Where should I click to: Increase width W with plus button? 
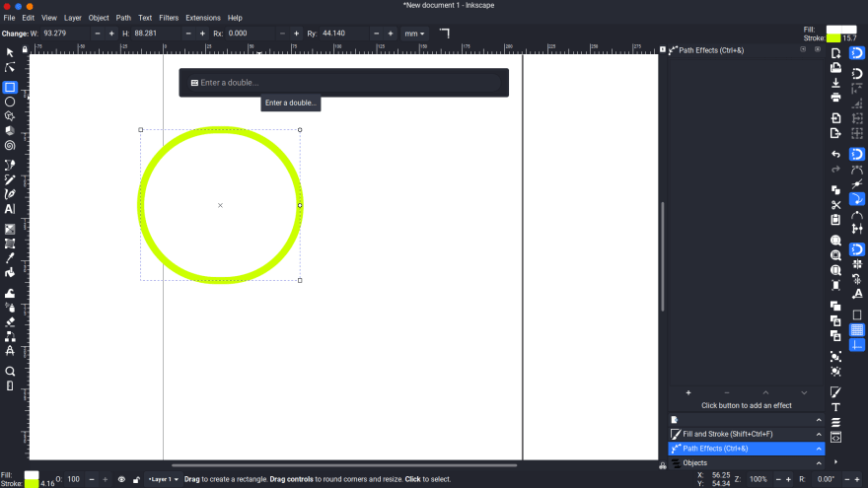point(111,34)
